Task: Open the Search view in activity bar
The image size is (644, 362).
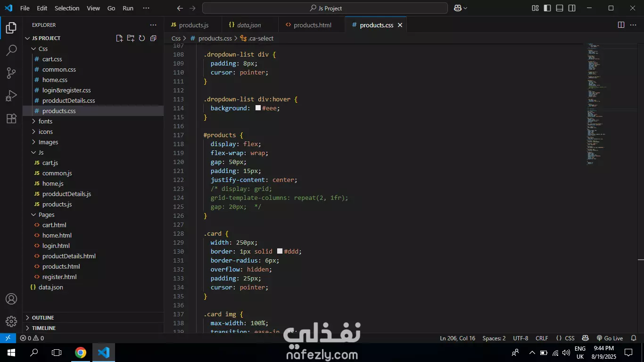Action: [11, 50]
